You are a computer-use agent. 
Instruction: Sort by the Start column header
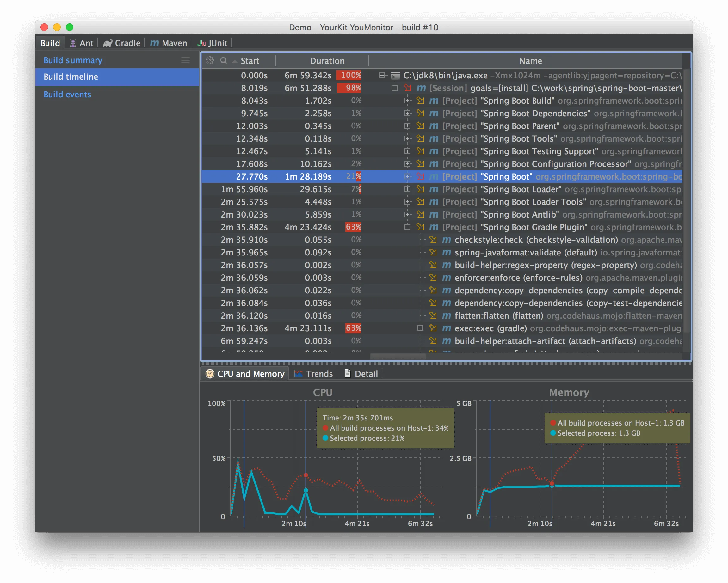(x=250, y=61)
